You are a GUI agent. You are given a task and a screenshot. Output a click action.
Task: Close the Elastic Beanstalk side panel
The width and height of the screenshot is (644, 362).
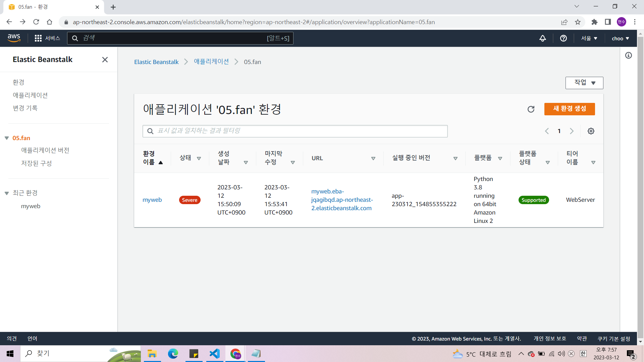pyautogui.click(x=105, y=60)
